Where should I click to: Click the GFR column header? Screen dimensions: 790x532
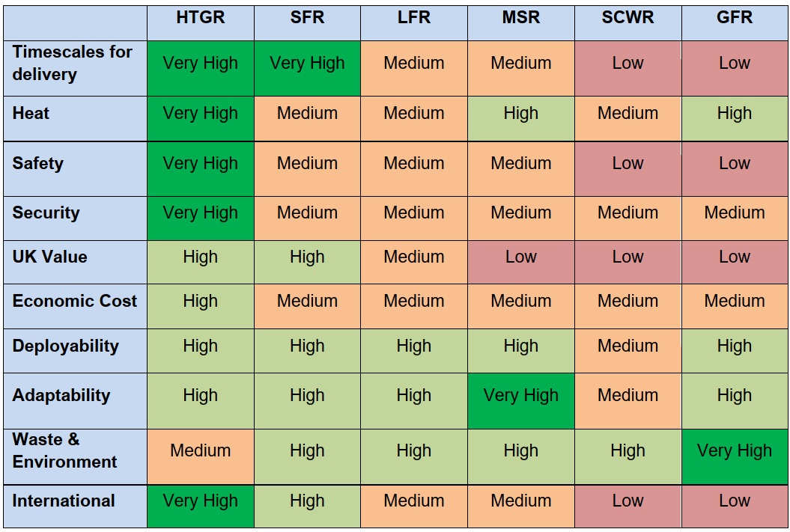735,18
